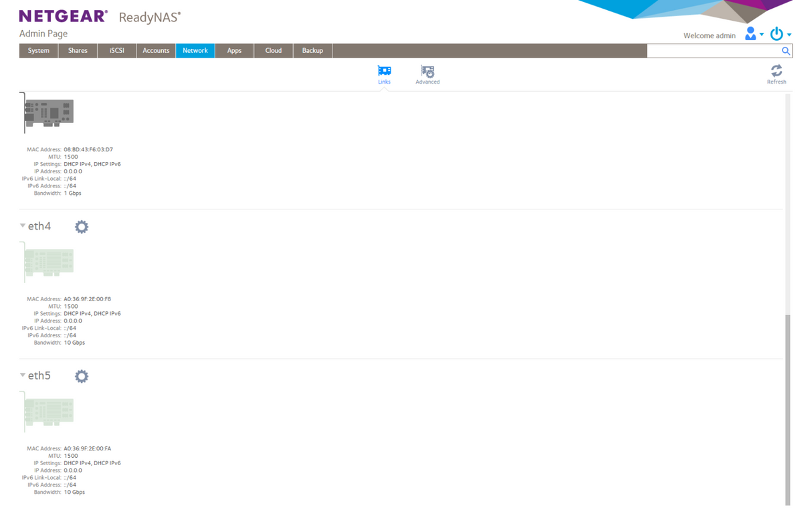This screenshot has width=812, height=508.
Task: Open eth5 settings gear
Action: click(x=82, y=376)
